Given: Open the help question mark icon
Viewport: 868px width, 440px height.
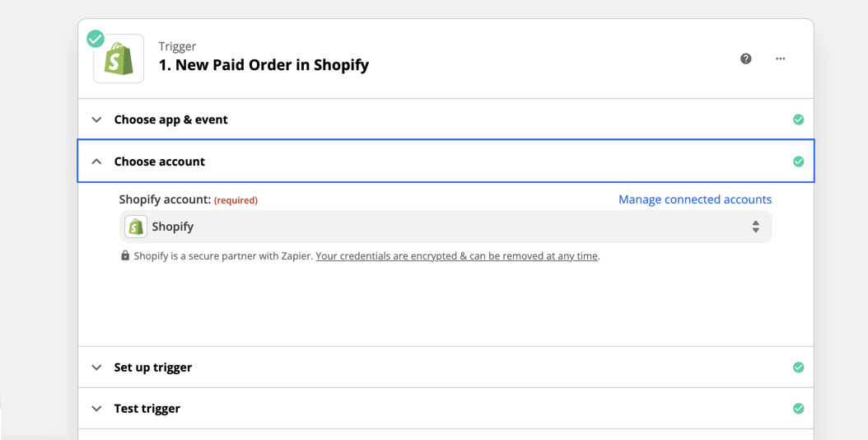Looking at the screenshot, I should [x=745, y=59].
